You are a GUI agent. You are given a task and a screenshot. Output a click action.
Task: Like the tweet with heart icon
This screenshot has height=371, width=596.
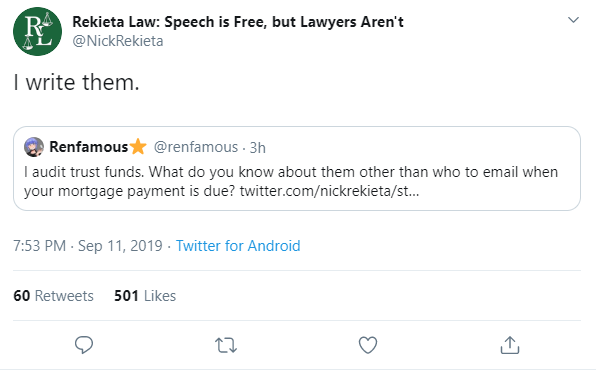[368, 345]
